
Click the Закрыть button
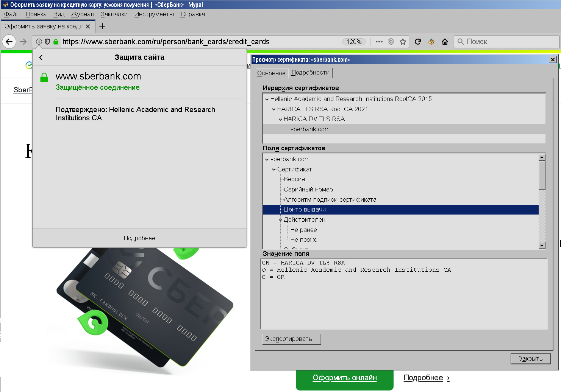pyautogui.click(x=530, y=358)
